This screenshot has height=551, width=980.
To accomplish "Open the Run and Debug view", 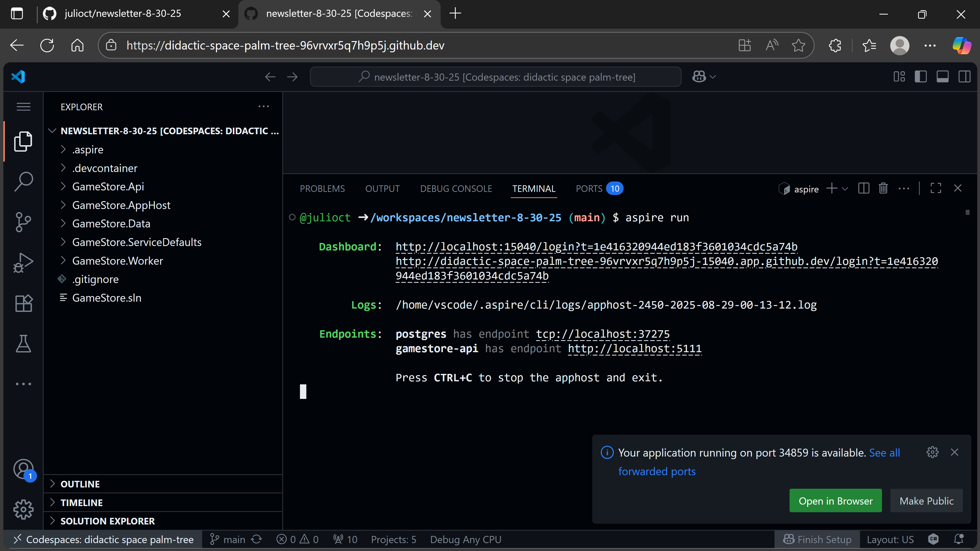I will pos(23,263).
